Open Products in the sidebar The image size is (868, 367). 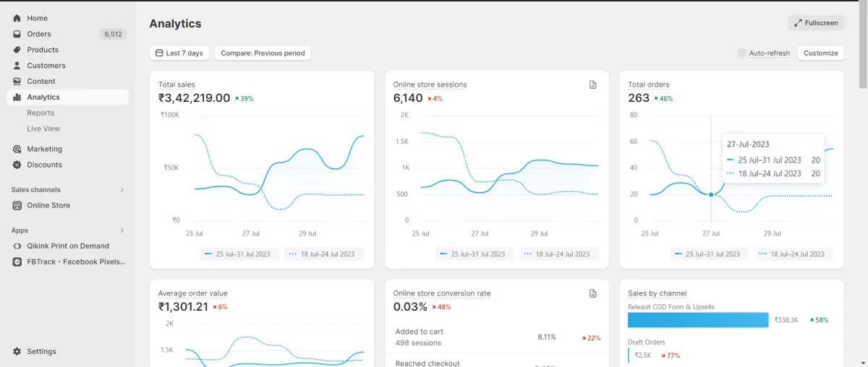tap(67, 50)
